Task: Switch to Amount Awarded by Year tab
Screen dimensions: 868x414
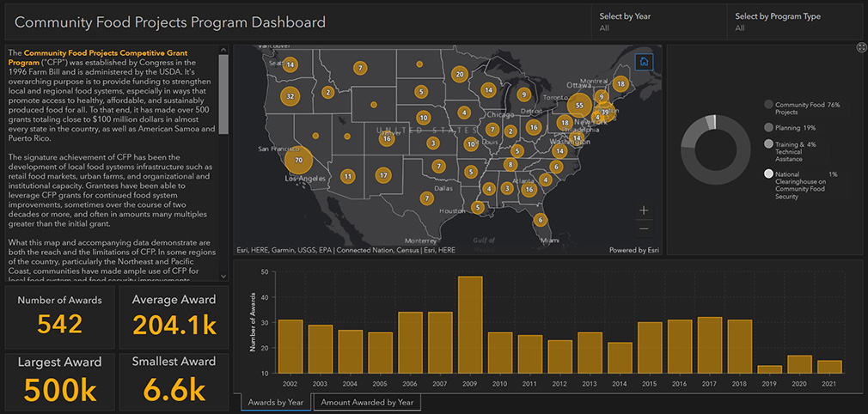Action: coord(367,402)
